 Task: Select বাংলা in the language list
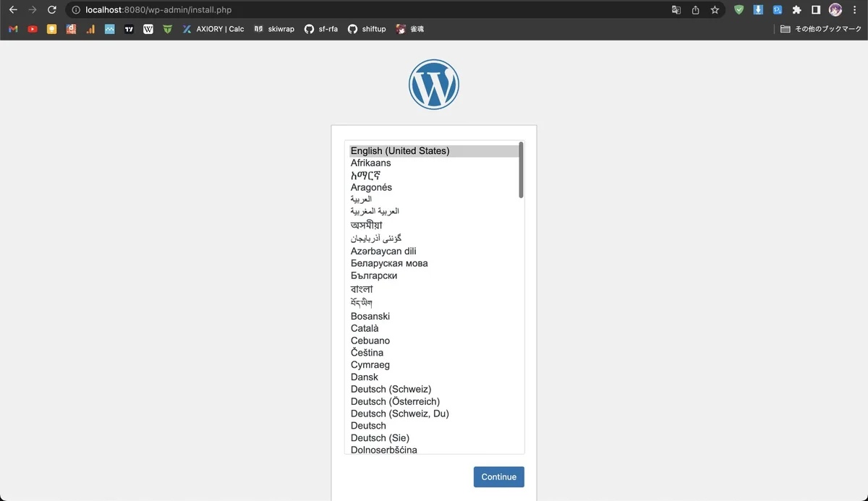434,288
